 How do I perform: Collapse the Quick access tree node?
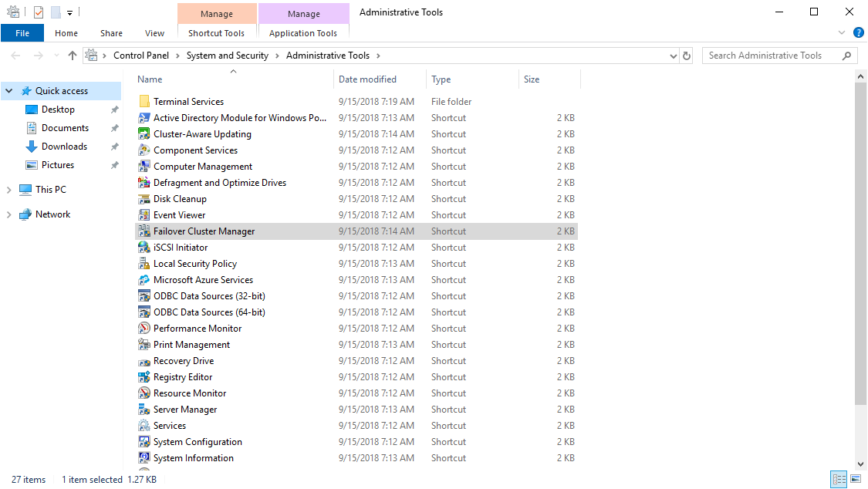point(8,91)
